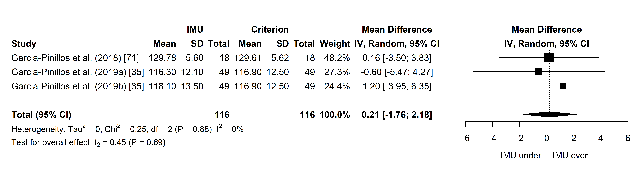The width and height of the screenshot is (644, 172).
Task: Click the 'Study' column header
Action: tap(24, 44)
